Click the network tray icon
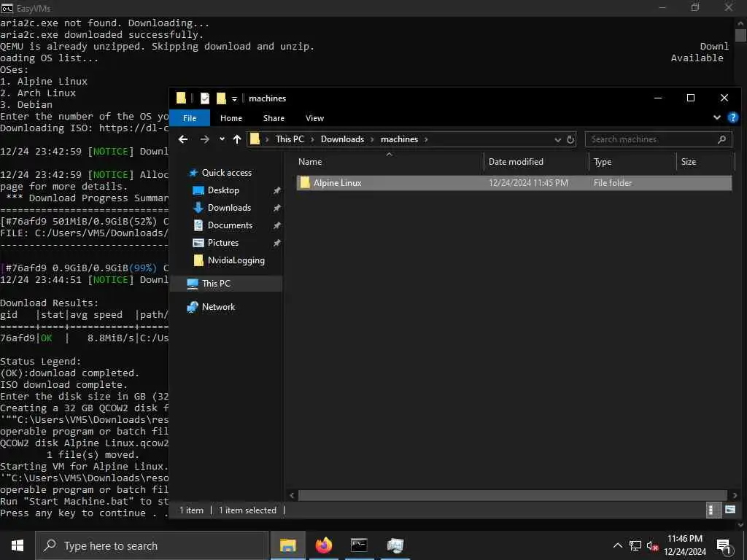 click(x=635, y=545)
